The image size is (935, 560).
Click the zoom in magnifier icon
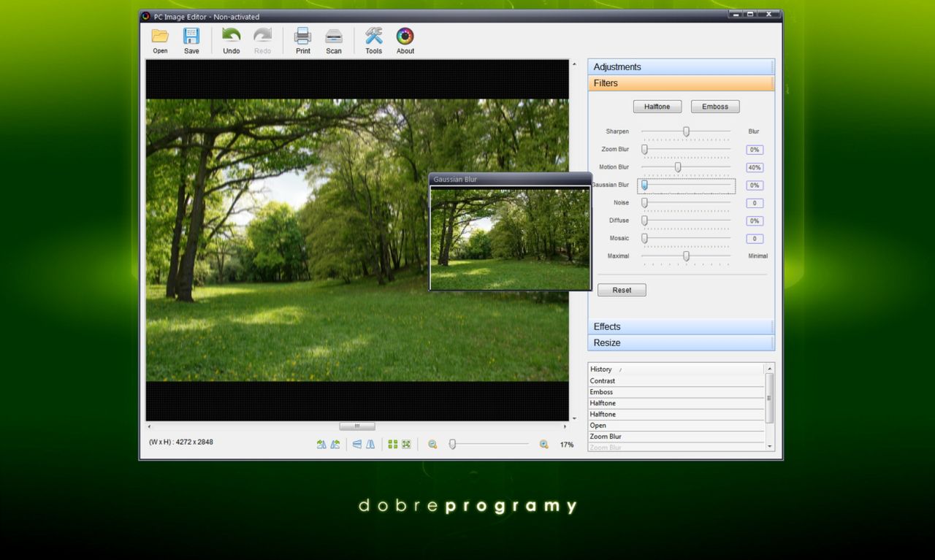(x=543, y=444)
